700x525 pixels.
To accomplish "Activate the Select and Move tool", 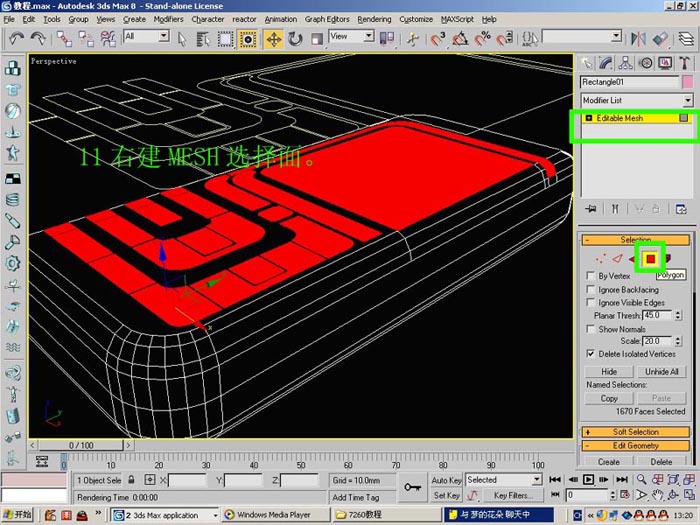I will 273,39.
